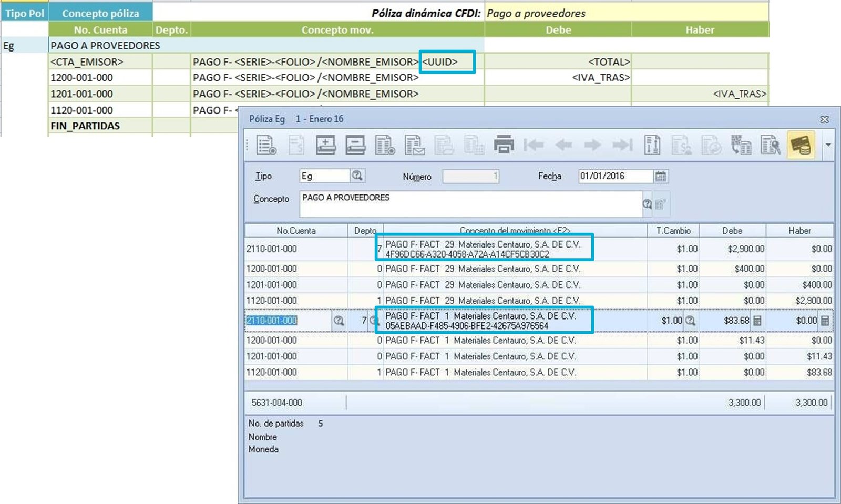Click the document with magnifier and key icon

(x=771, y=145)
